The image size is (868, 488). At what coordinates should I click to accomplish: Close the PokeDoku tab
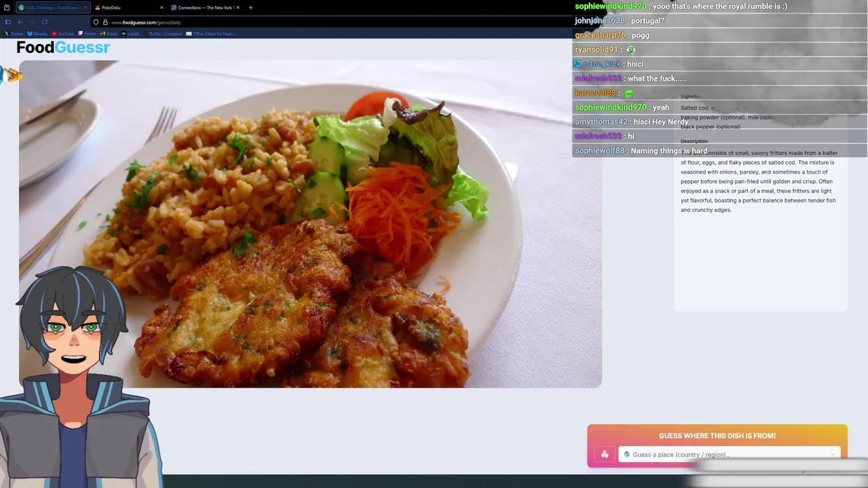161,7
